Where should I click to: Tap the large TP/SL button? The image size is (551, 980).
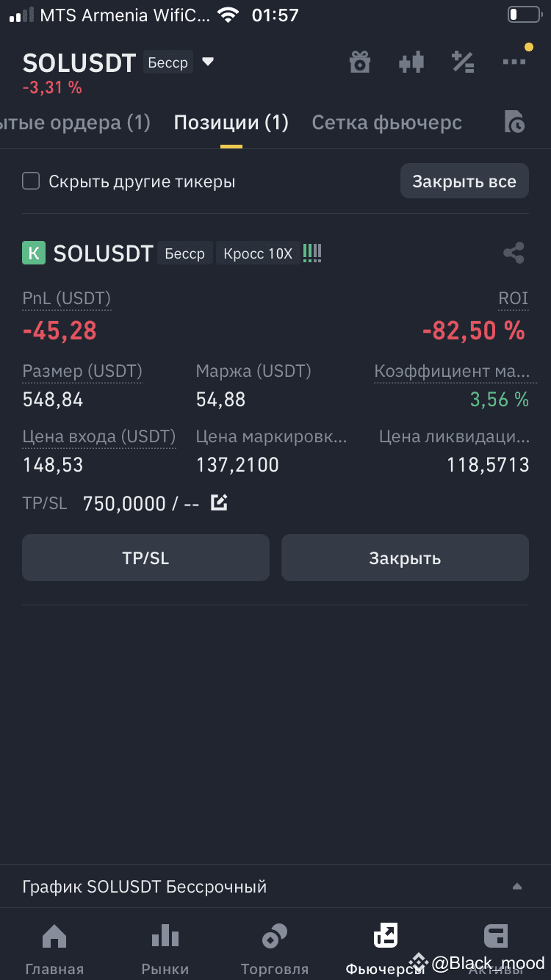145,558
